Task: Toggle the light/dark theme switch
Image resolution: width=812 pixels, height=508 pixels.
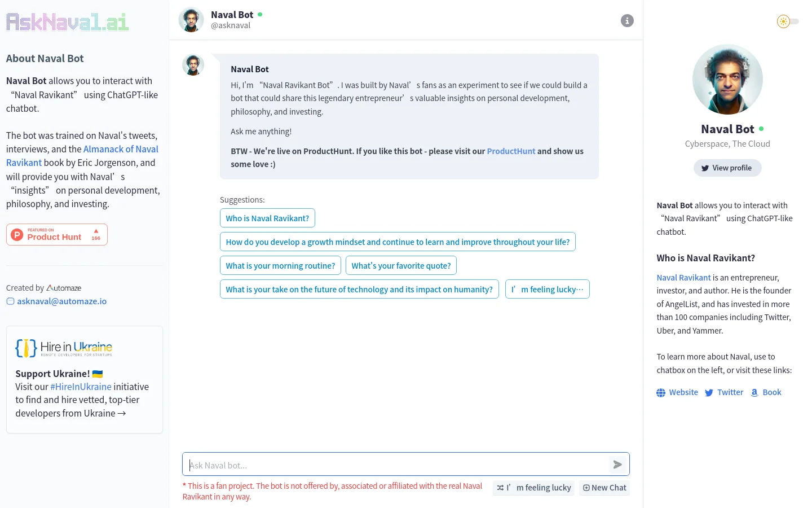Action: point(788,21)
